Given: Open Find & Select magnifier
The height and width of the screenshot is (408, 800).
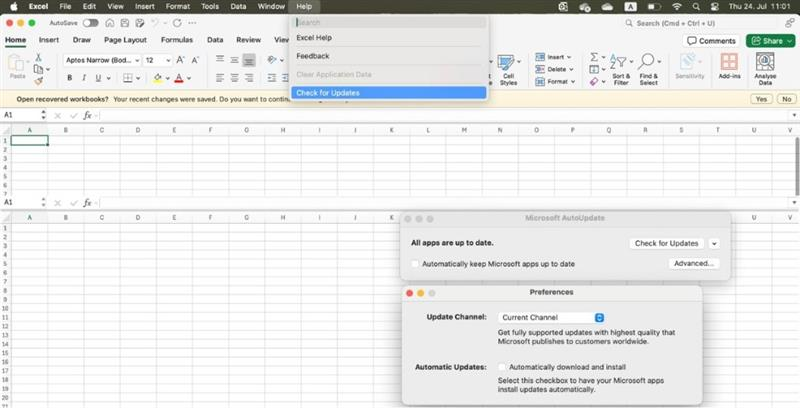Looking at the screenshot, I should pos(648,70).
